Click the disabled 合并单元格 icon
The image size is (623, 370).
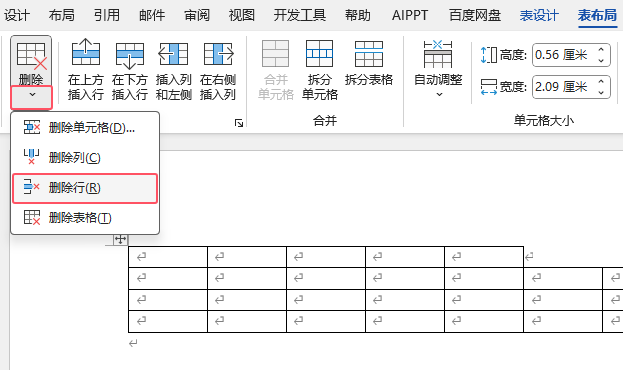(x=275, y=54)
